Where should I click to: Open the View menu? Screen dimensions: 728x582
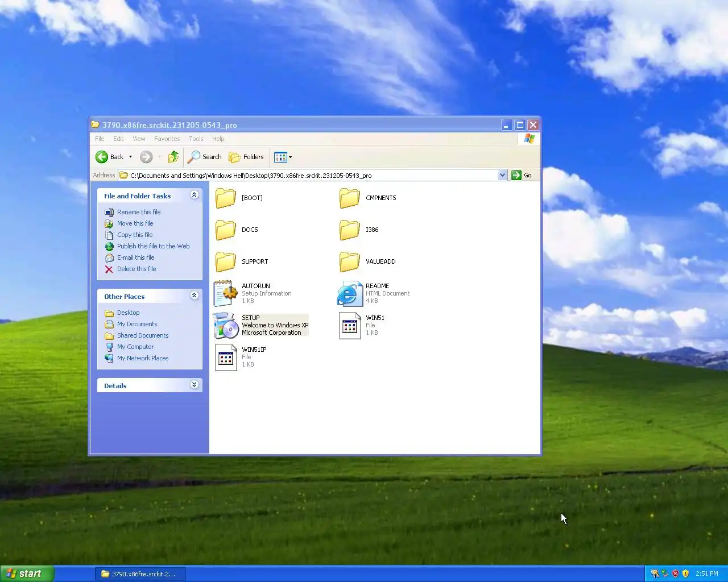(x=139, y=139)
